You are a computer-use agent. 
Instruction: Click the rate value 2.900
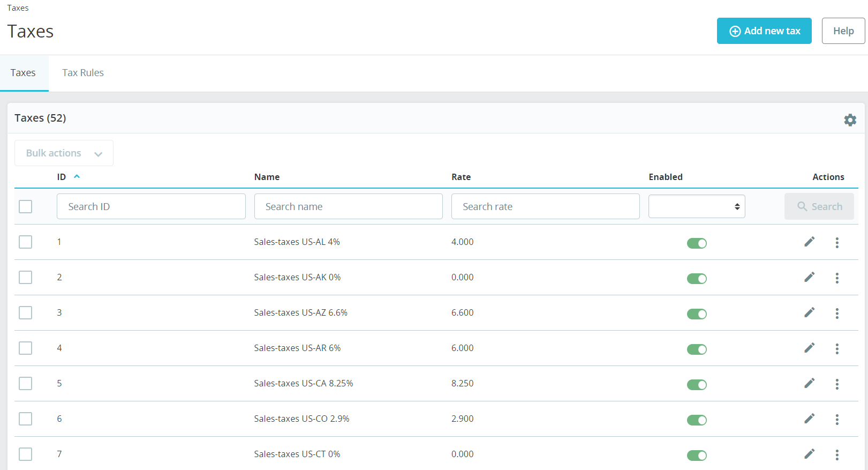click(x=463, y=419)
